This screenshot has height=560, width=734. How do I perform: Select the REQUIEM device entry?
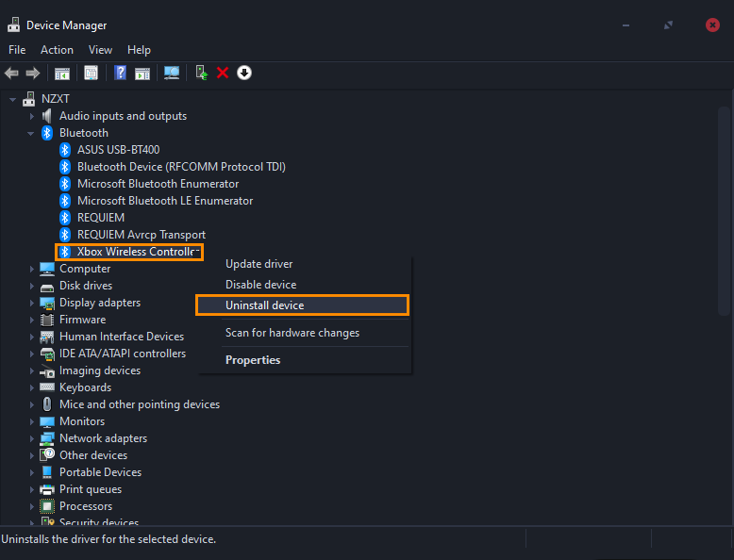101,218
